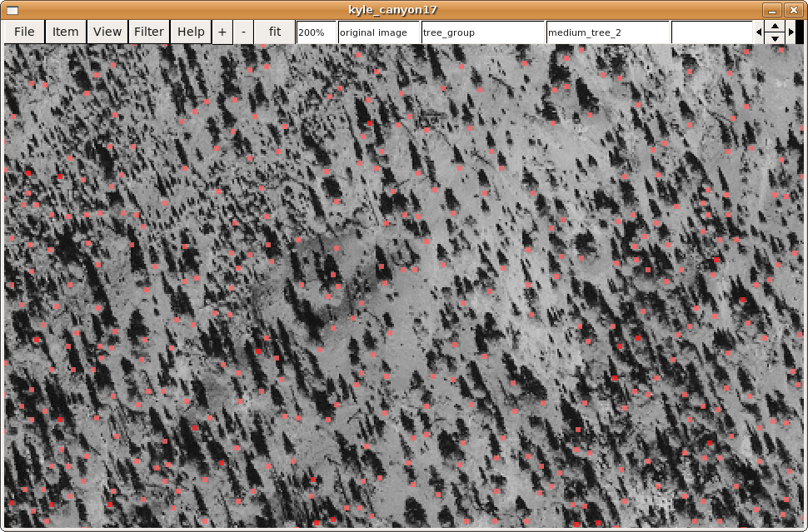Screen dimensions: 808x532
Task: Click the 200% zoom level field
Action: point(316,32)
